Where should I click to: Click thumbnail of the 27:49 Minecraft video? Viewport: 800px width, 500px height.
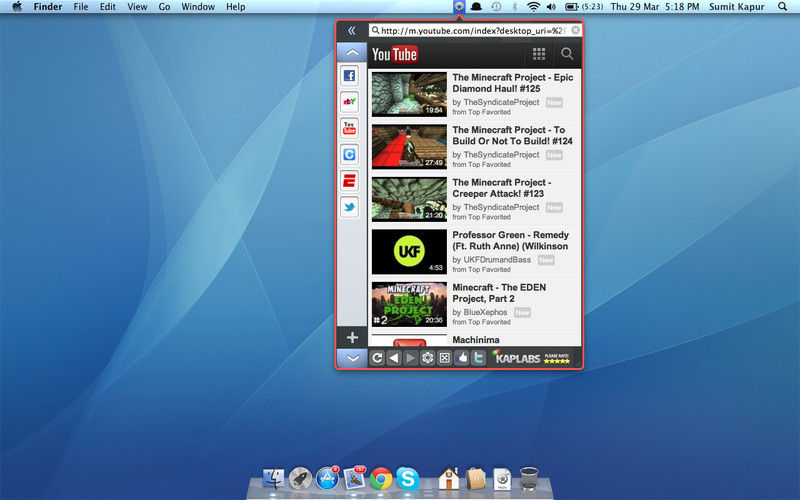pyautogui.click(x=409, y=147)
